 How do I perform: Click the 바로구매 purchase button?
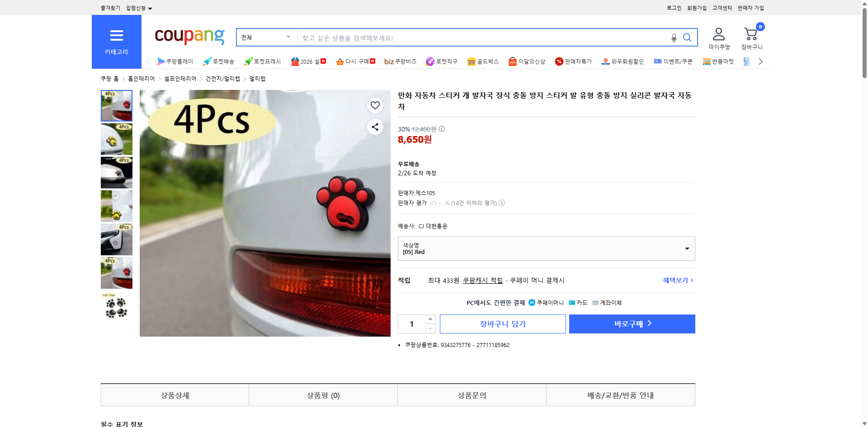632,324
